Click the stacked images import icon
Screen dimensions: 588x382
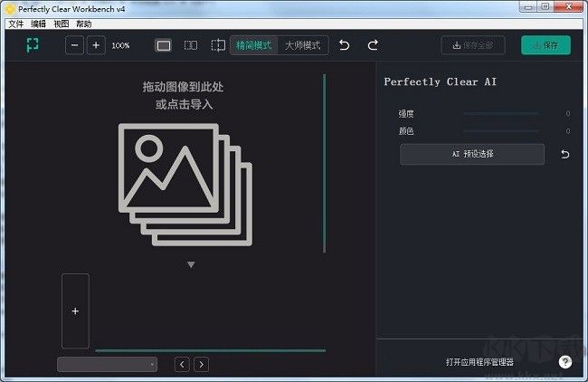click(185, 185)
